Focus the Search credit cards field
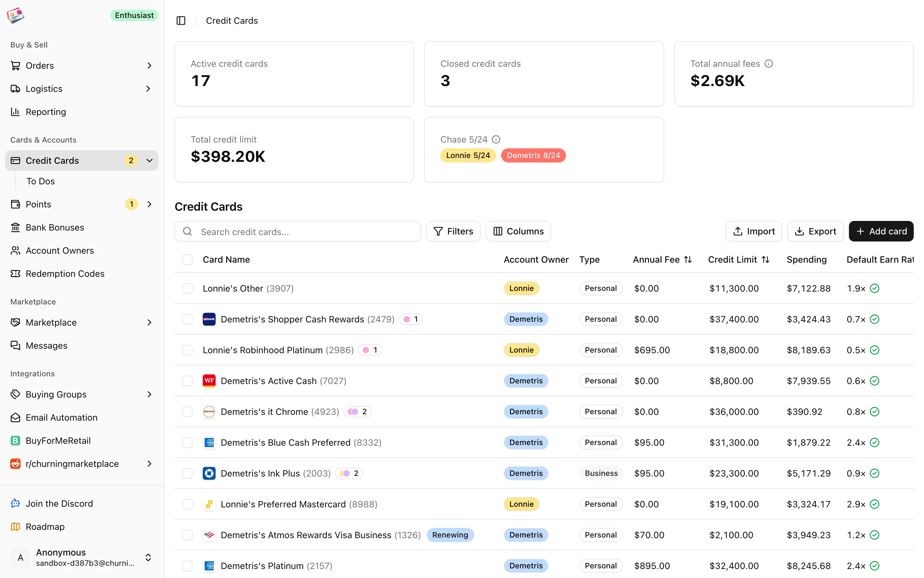 coord(297,231)
